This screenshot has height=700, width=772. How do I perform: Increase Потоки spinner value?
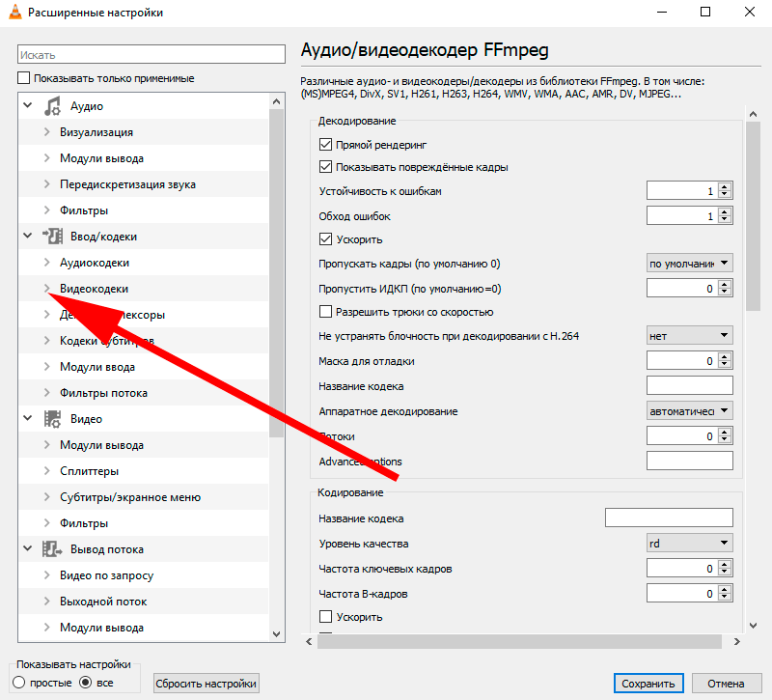725,432
